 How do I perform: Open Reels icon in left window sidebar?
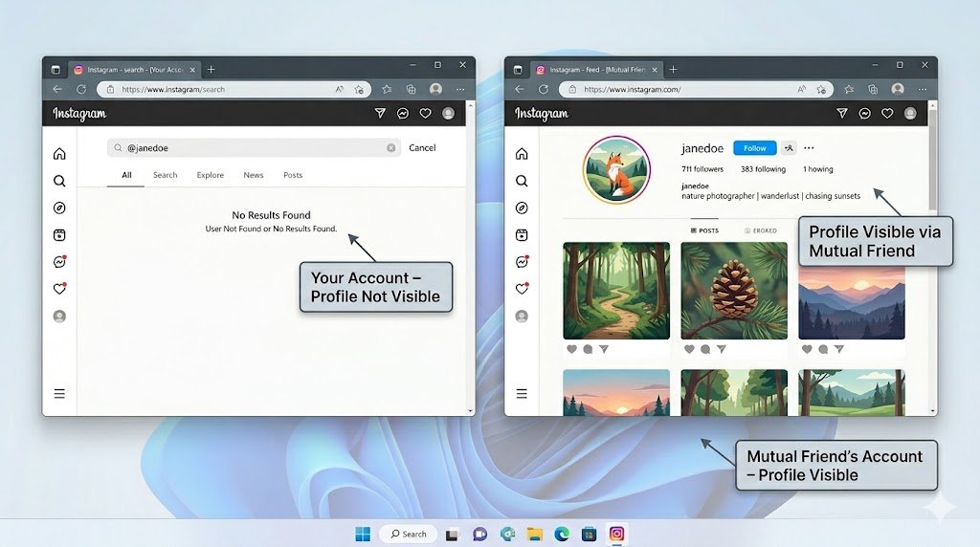pyautogui.click(x=59, y=235)
